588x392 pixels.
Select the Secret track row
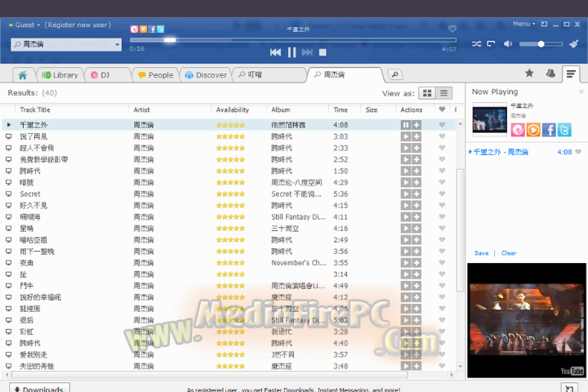[229, 194]
